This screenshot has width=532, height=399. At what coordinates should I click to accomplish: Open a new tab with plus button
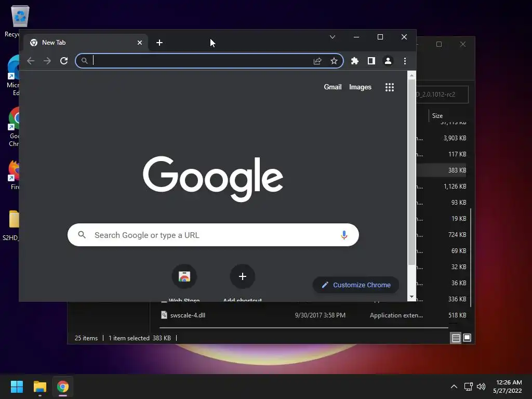(x=159, y=43)
